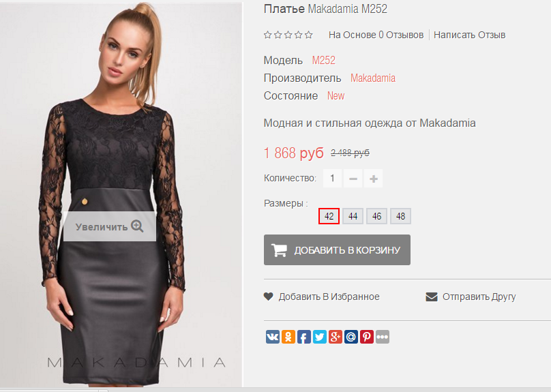Choose size 44
This screenshot has width=551, height=392.
pos(353,216)
